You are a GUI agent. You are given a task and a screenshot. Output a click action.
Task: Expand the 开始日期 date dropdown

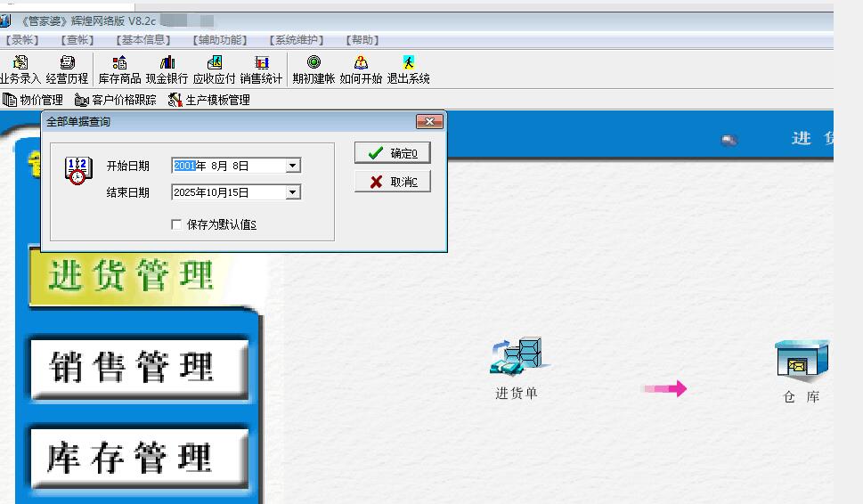(293, 166)
